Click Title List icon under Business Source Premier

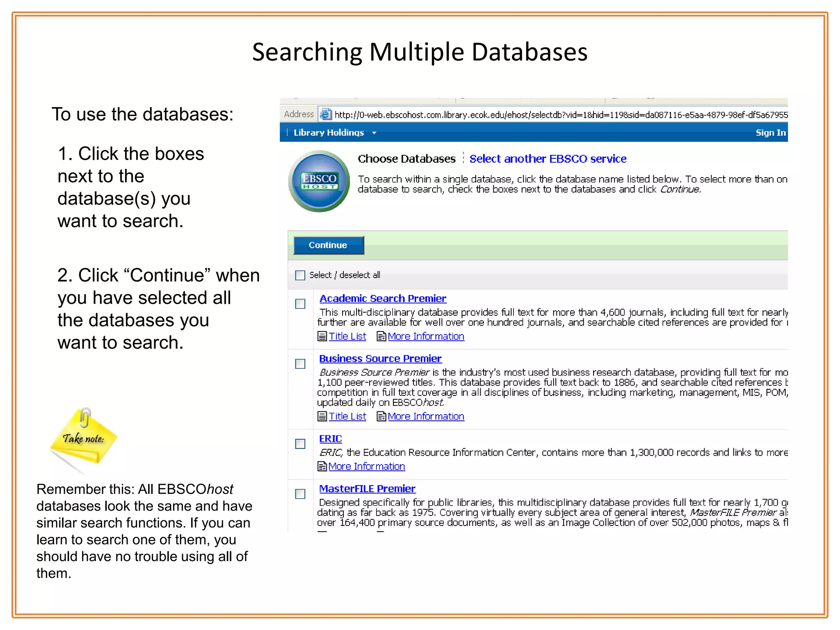click(x=322, y=416)
